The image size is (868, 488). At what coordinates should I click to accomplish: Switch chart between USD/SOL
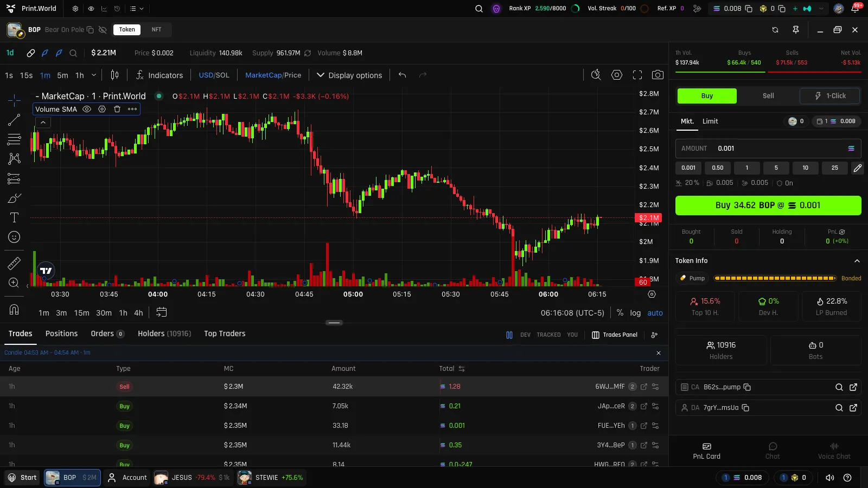(214, 75)
